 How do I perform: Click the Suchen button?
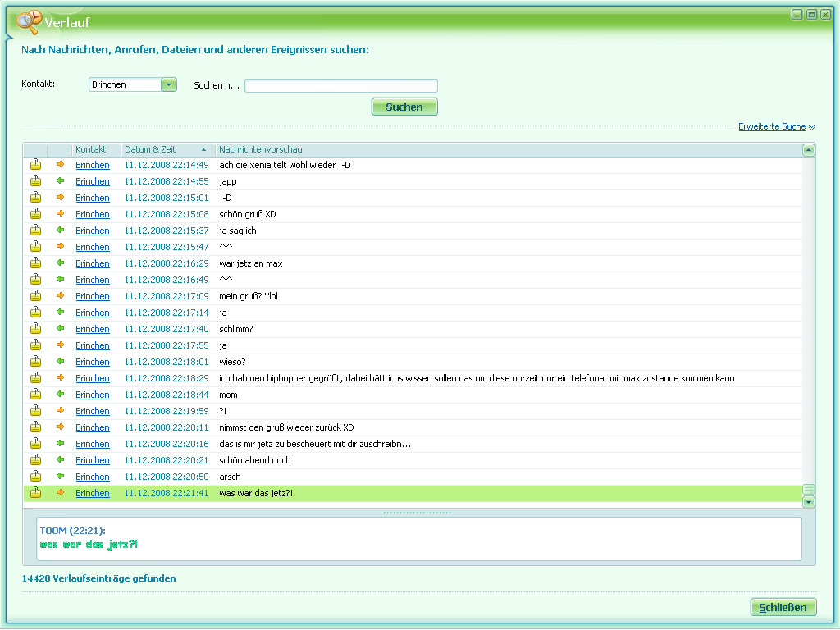(x=404, y=107)
